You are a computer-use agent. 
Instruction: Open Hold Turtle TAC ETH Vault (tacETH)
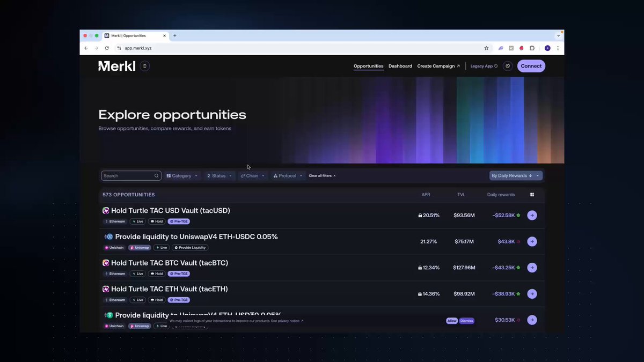(170, 289)
